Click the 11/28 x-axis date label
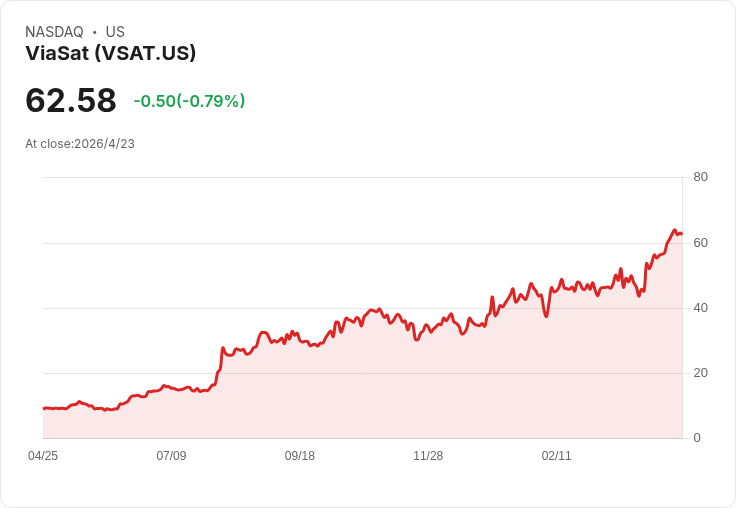The image size is (736, 508). tap(428, 456)
